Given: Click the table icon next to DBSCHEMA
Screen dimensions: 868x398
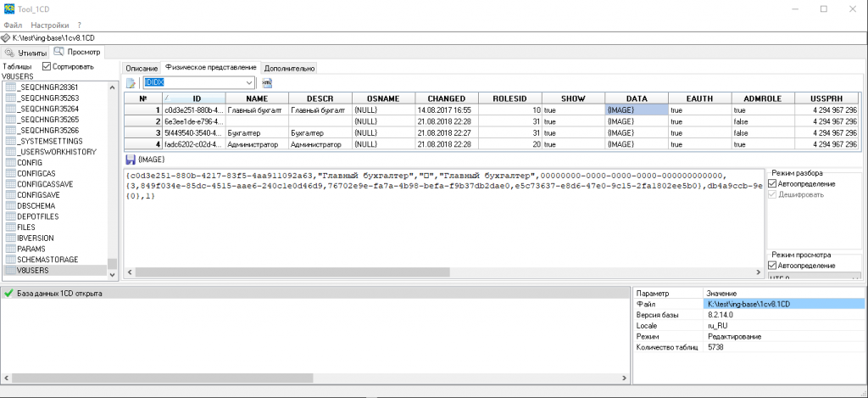Looking at the screenshot, I should click(x=10, y=205).
